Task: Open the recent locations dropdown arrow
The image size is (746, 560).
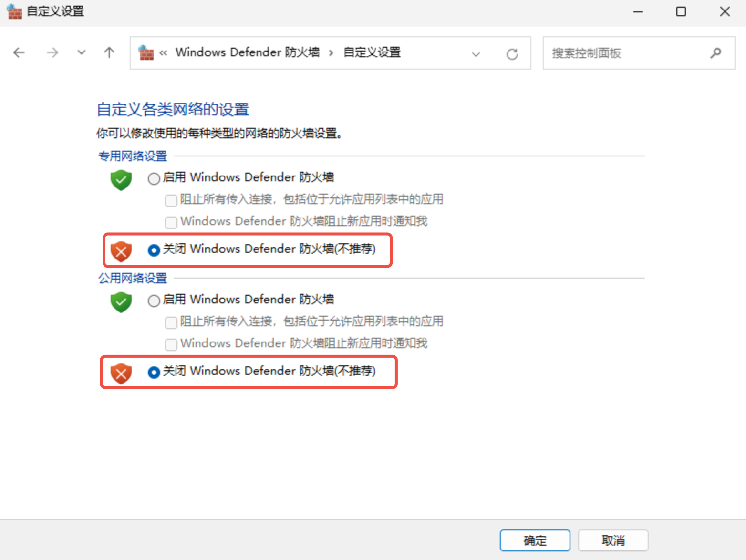Action: tap(82, 52)
